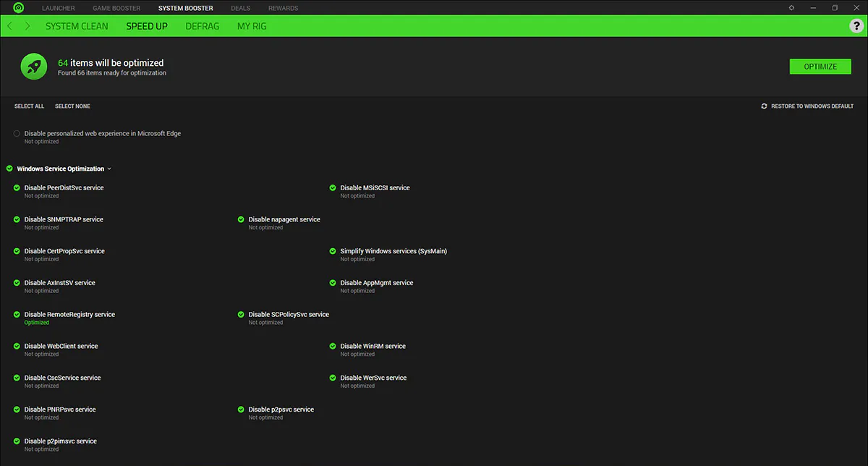This screenshot has height=466, width=868.
Task: Toggle Disable WinRM service checkbox
Action: pyautogui.click(x=333, y=346)
